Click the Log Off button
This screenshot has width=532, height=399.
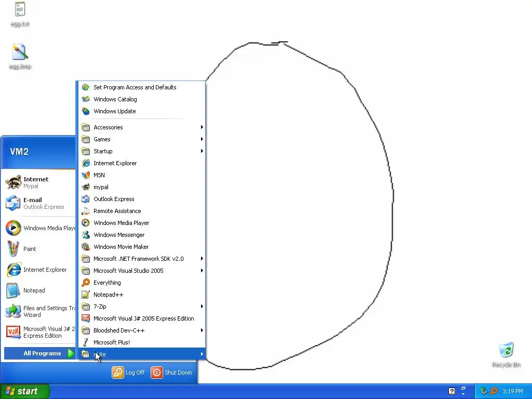click(x=128, y=373)
